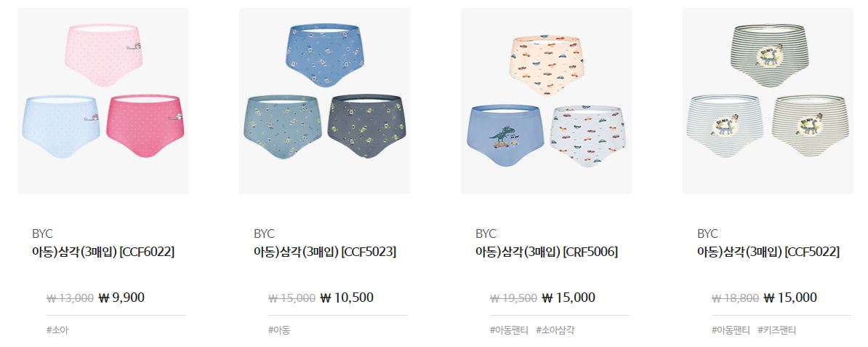Open the pink polka-dot briefs product image
Image resolution: width=868 pixels, height=347 pixels.
[103, 101]
